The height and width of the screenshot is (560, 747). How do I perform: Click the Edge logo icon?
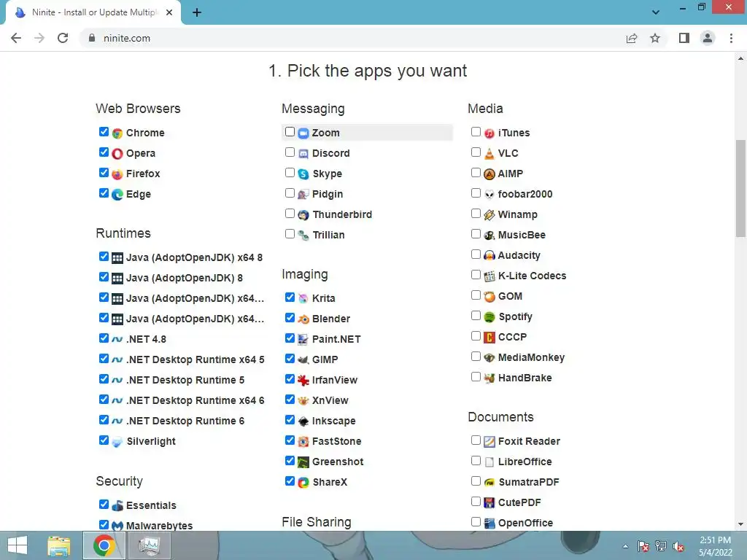pos(117,195)
